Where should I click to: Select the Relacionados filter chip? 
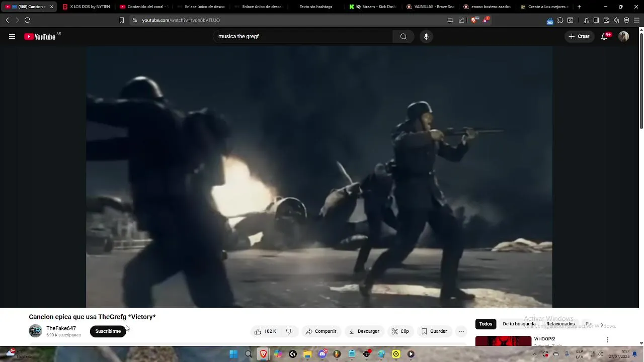[560, 324]
